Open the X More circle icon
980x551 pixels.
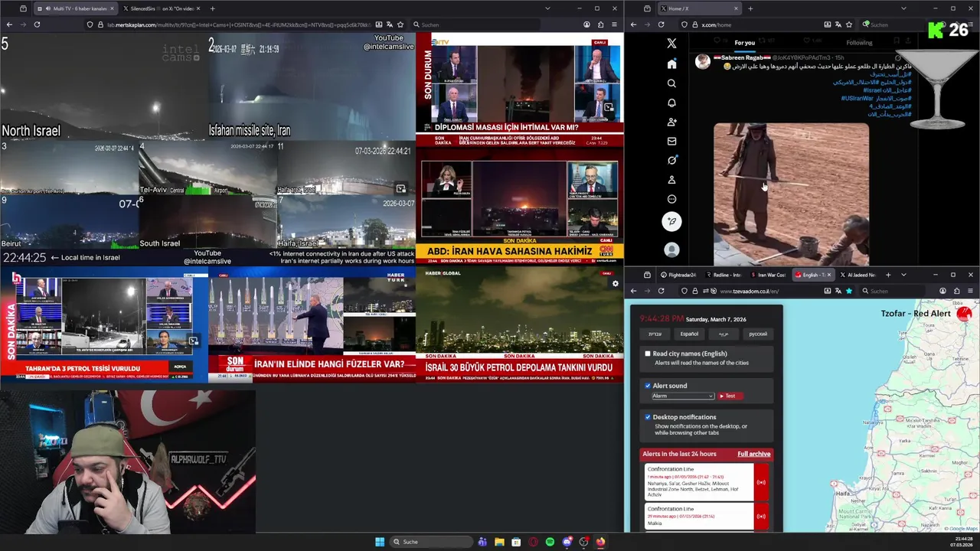pos(671,199)
